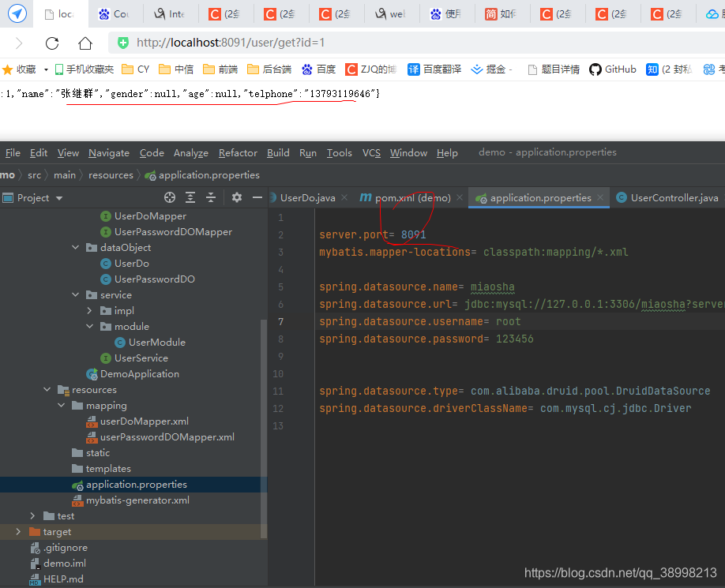Click line 8 datasource password value
The image size is (725, 588).
(515, 339)
